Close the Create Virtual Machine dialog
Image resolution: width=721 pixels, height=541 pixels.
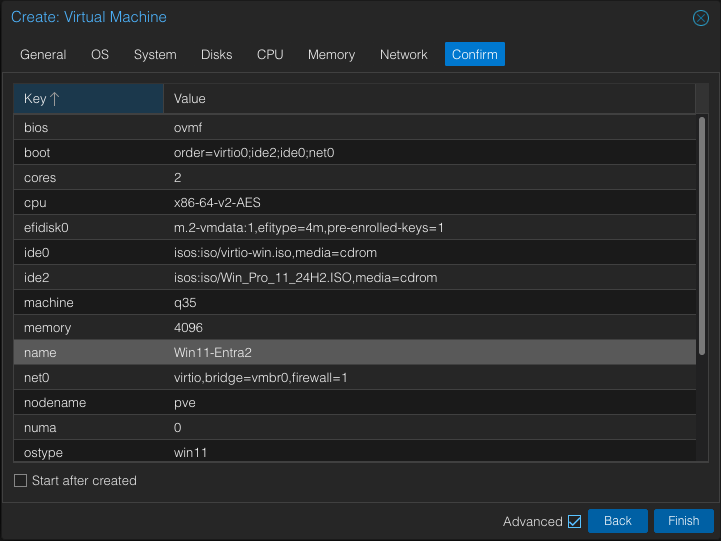tap(701, 18)
